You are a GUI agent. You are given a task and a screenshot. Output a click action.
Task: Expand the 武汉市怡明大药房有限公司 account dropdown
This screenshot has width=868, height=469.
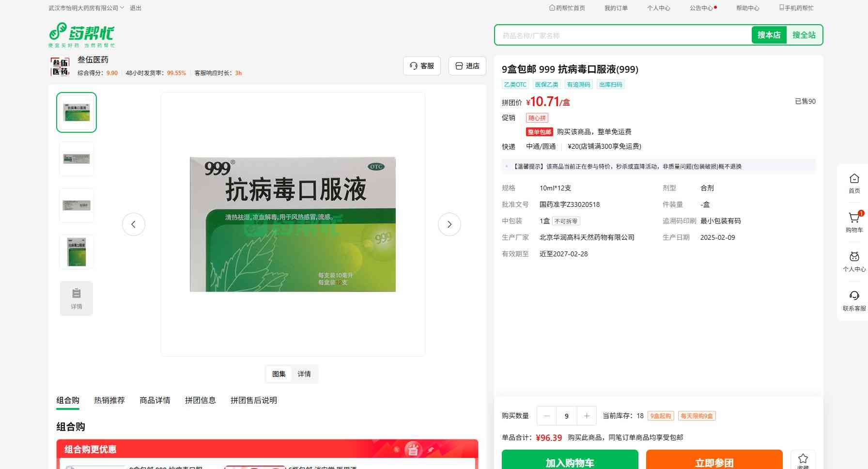(86, 8)
